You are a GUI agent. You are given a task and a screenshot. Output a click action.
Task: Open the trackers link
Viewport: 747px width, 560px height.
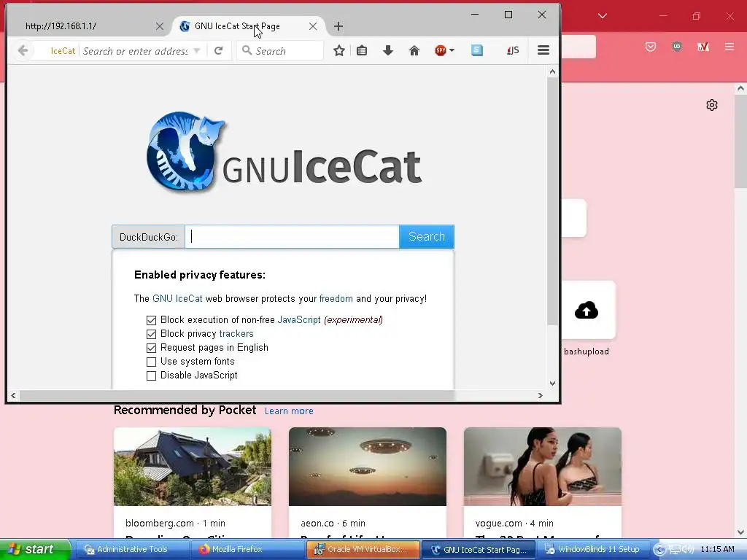(x=236, y=333)
